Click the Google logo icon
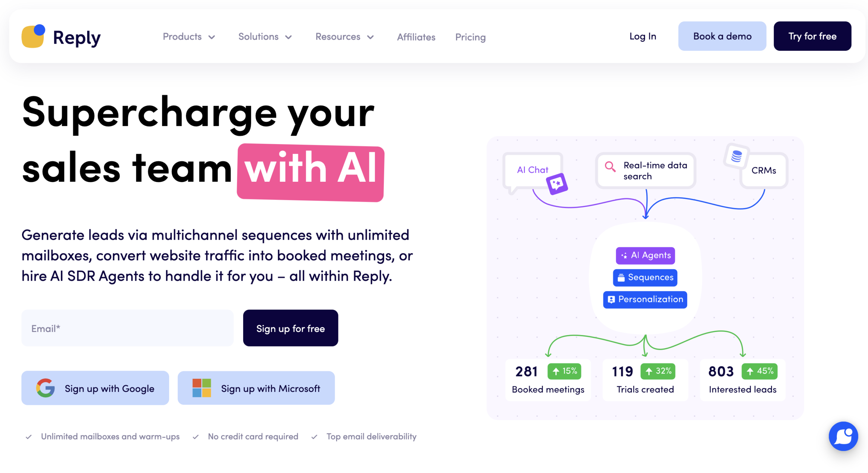This screenshot has height=473, width=868. pyautogui.click(x=45, y=388)
